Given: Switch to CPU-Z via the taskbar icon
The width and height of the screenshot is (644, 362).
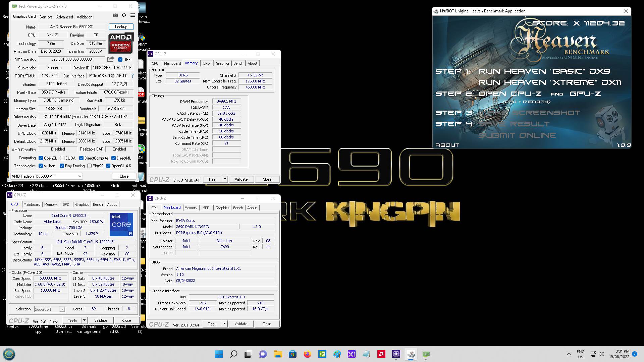Looking at the screenshot, I should tap(396, 354).
